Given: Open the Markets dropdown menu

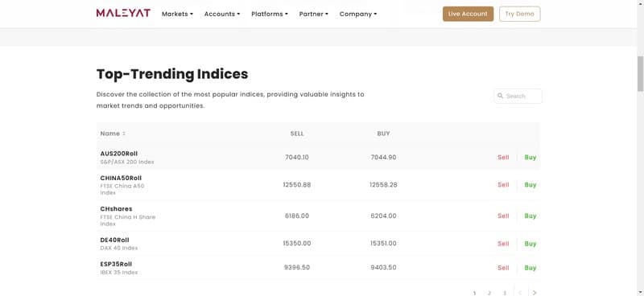Looking at the screenshot, I should click(x=177, y=14).
